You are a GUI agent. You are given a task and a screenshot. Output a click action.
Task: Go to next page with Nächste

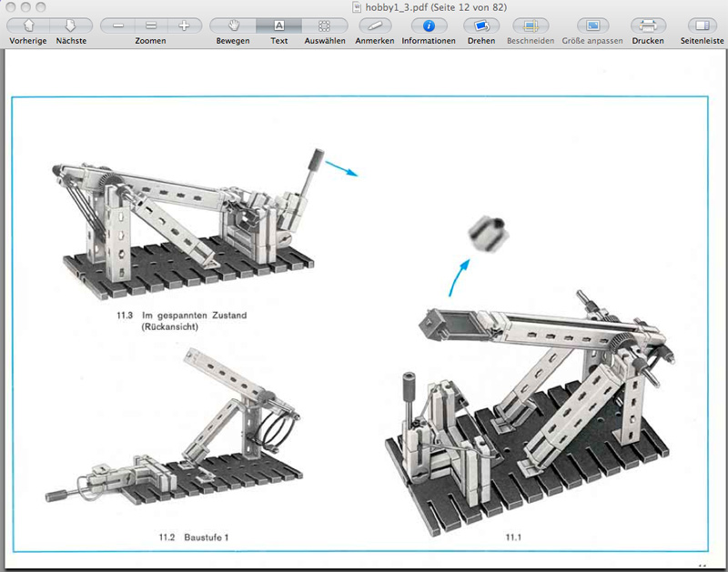tap(71, 25)
